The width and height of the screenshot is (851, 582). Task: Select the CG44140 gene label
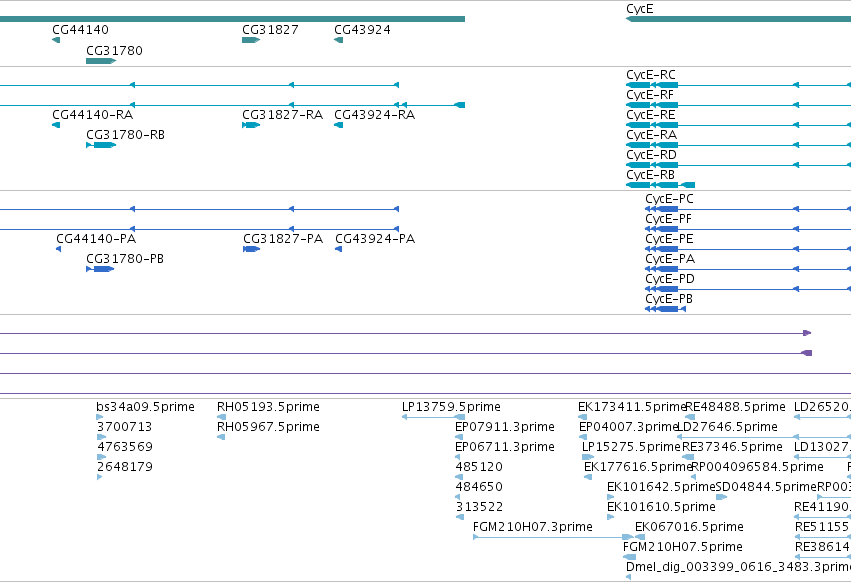pos(80,30)
